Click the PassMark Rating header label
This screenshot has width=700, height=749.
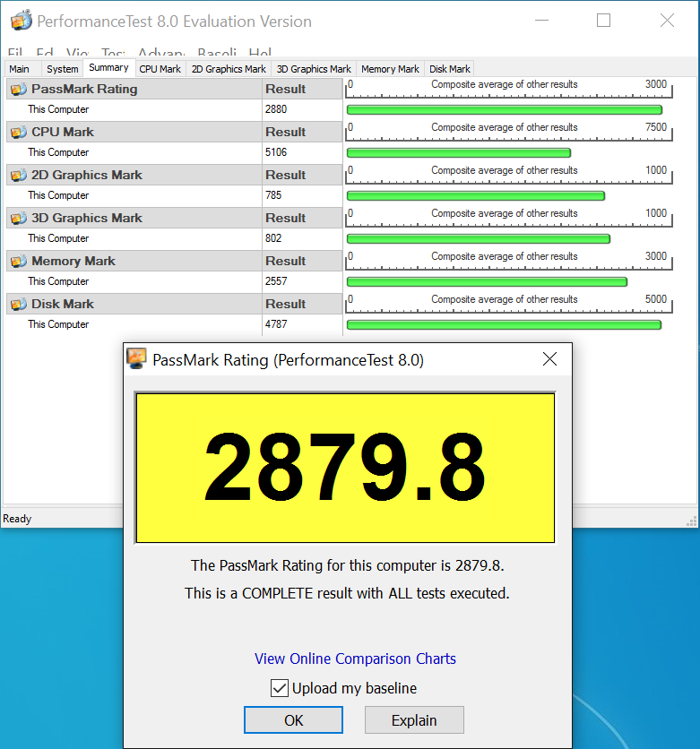click(84, 90)
